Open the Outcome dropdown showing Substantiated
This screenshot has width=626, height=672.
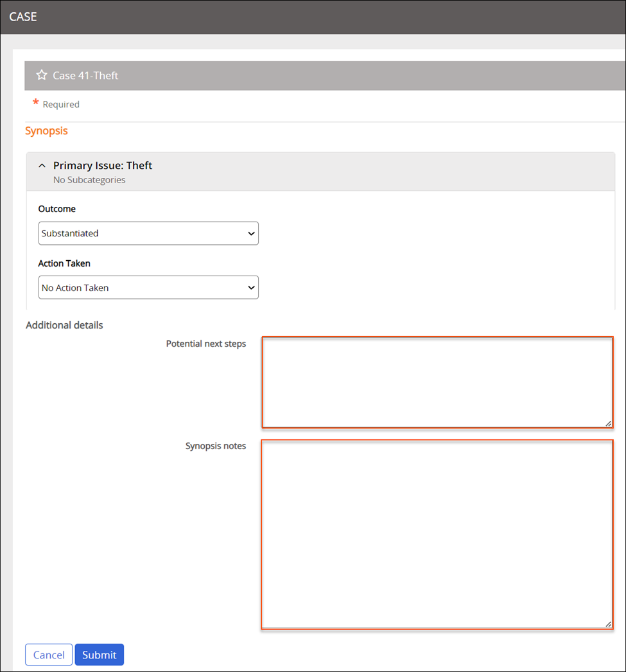(148, 233)
